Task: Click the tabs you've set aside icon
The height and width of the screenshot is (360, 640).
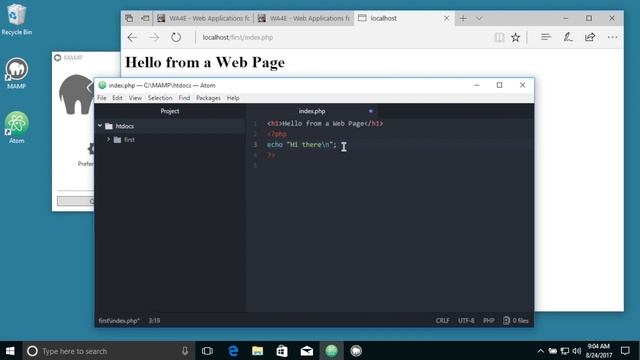Action: [129, 18]
